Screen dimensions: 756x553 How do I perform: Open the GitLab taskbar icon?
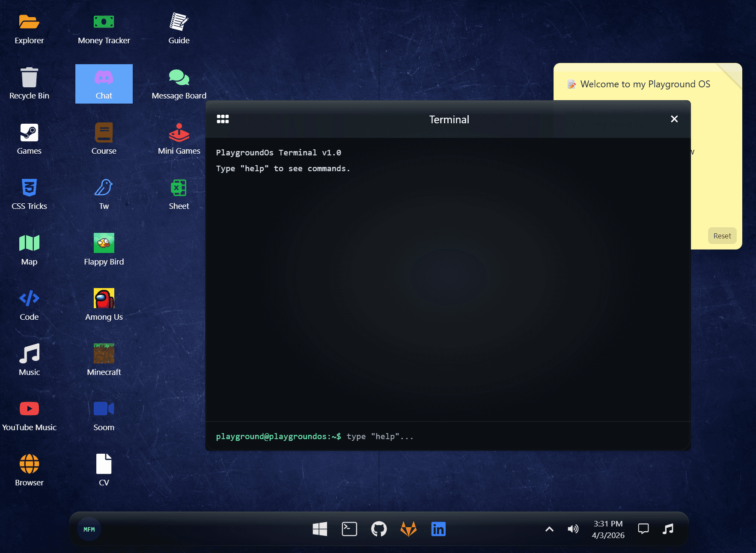click(x=408, y=529)
